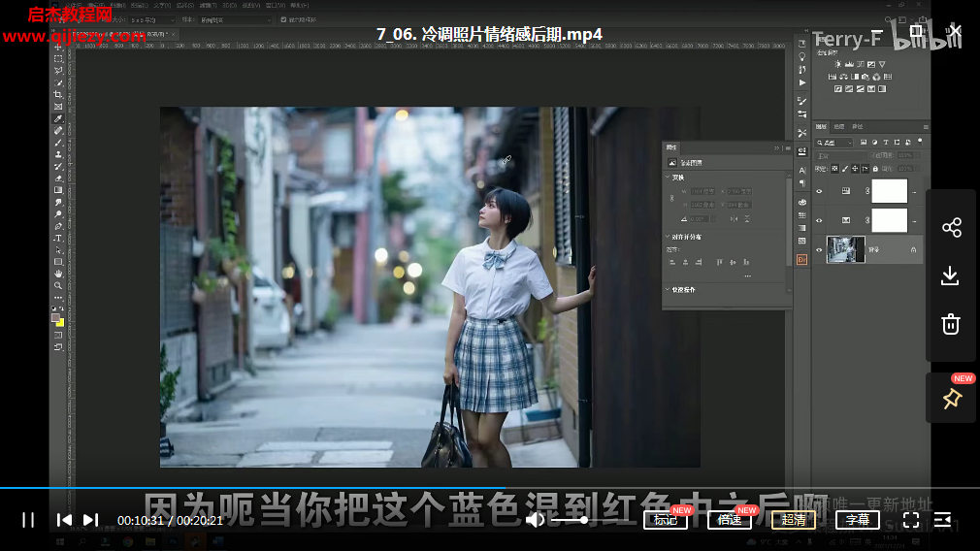980x551 pixels.
Task: Open the Character panel icon
Action: coord(801,170)
